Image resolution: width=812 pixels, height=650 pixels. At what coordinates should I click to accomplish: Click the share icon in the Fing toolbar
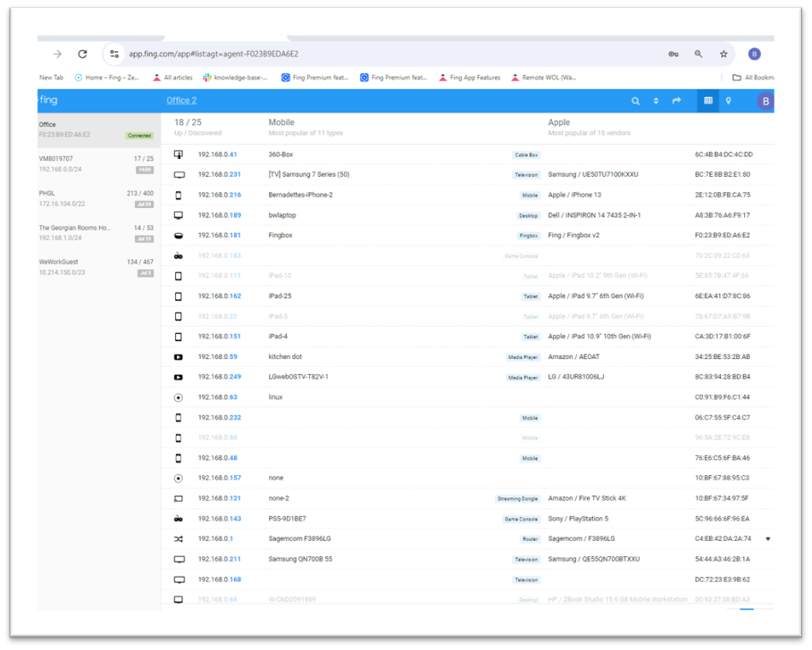click(x=678, y=101)
